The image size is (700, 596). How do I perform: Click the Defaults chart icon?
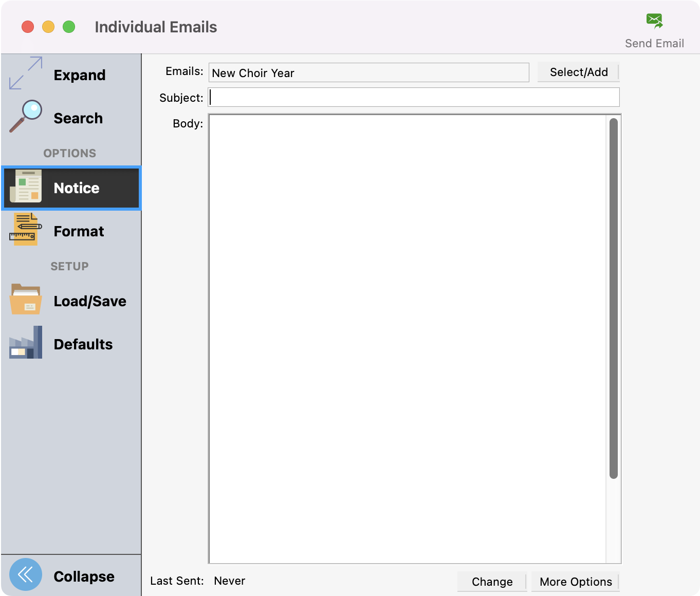25,342
